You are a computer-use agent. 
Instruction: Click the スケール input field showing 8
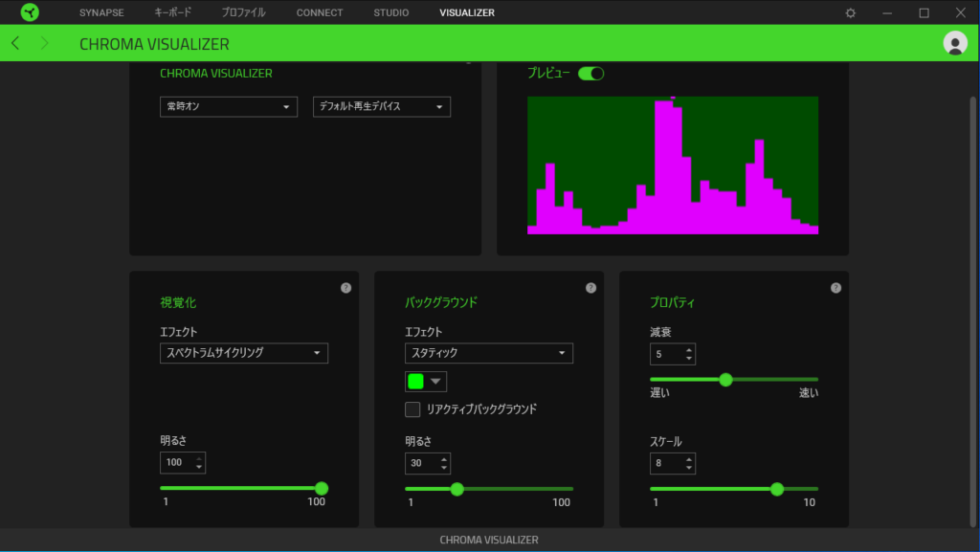(673, 463)
